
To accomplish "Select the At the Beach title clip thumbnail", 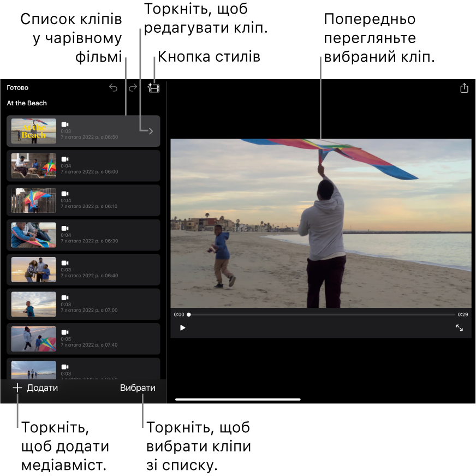I will [x=34, y=131].
